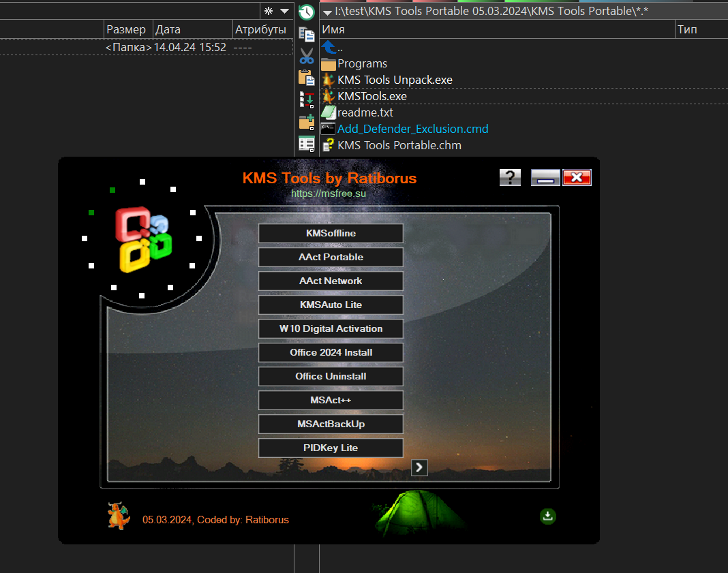
Task: Click the readme.txt notepad icon
Action: click(329, 112)
